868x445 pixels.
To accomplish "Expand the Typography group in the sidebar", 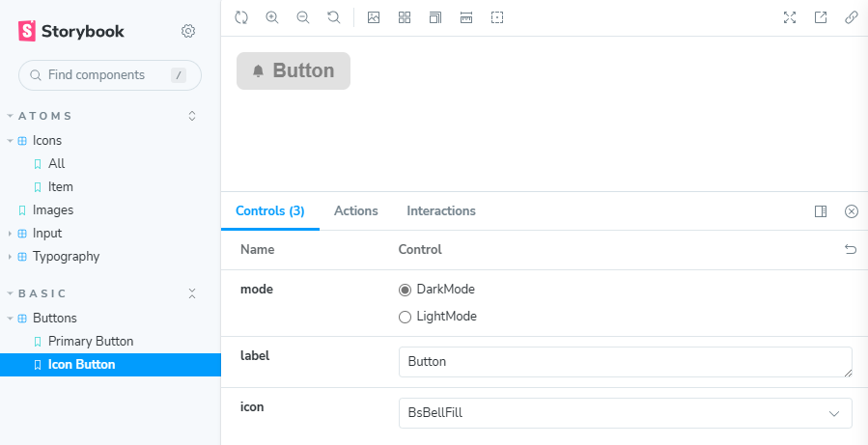I will (66, 257).
